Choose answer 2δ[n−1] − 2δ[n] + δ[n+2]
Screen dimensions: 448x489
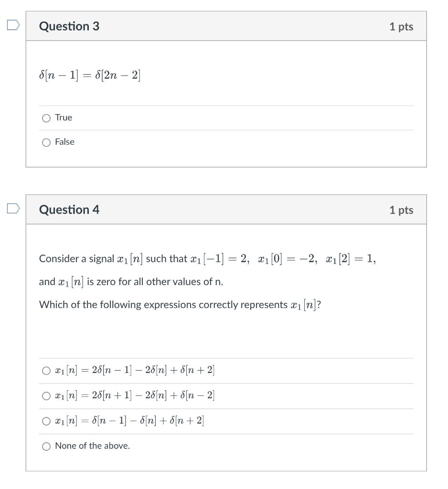coord(46,370)
